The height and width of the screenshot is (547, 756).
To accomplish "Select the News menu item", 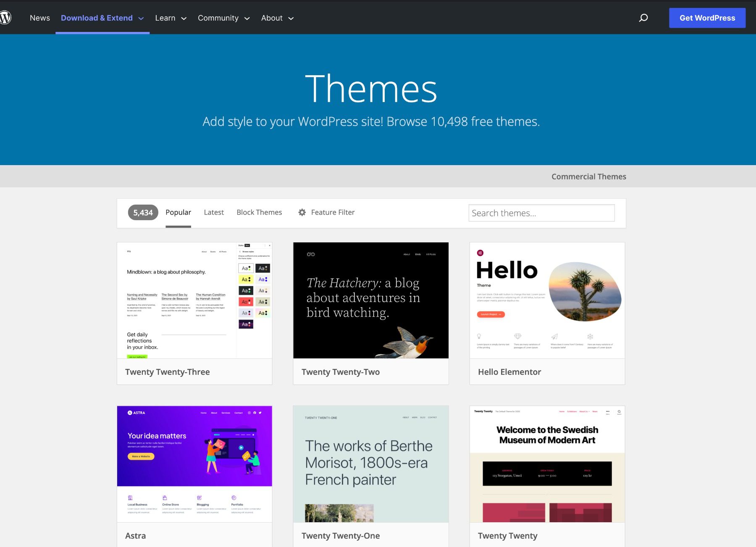I will click(39, 18).
